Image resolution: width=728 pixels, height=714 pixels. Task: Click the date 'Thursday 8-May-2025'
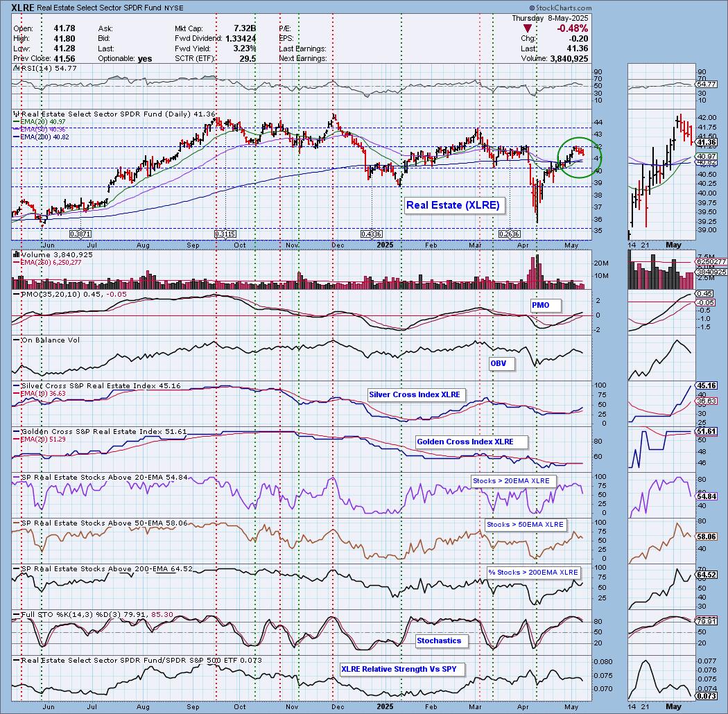click(550, 18)
